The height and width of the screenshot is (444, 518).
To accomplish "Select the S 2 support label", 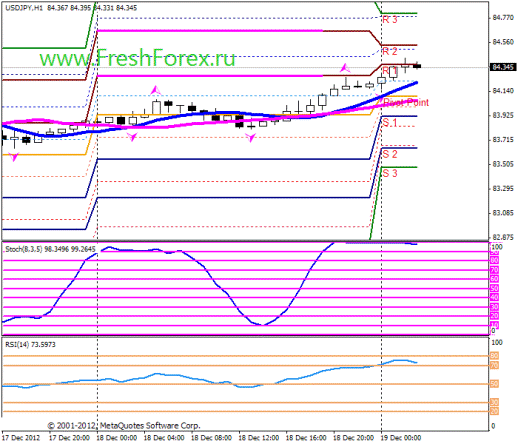I will 390,154.
